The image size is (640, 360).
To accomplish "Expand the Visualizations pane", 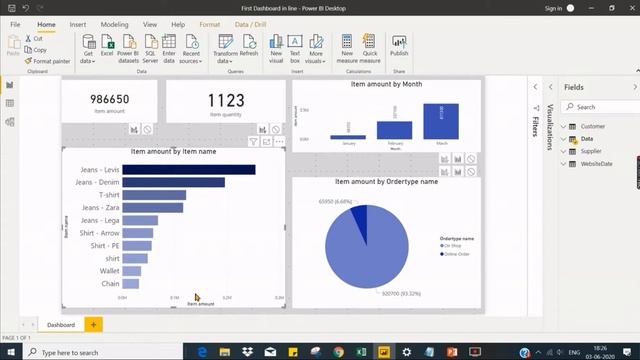I will 551,87.
